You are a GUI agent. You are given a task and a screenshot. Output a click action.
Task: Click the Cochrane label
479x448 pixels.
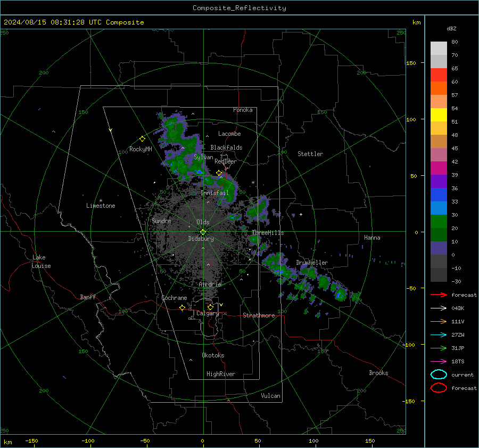point(174,298)
